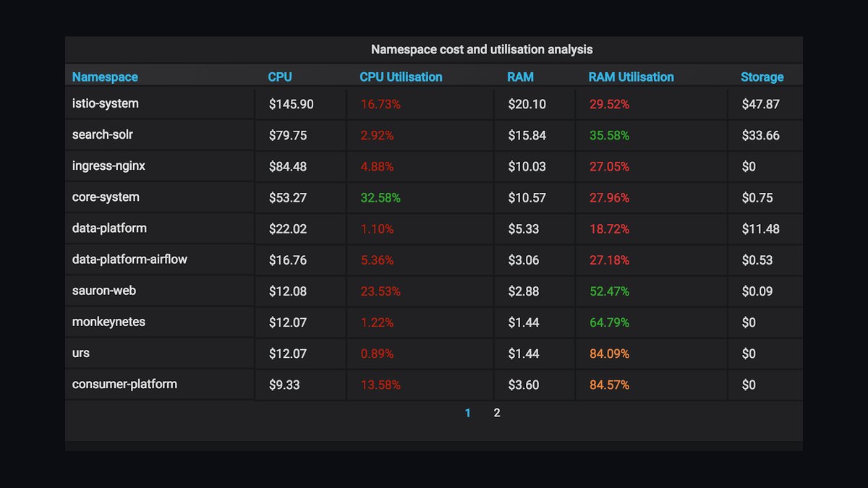Click green CPU utilisation value 32.58%
The width and height of the screenshot is (868, 488).
[380, 197]
